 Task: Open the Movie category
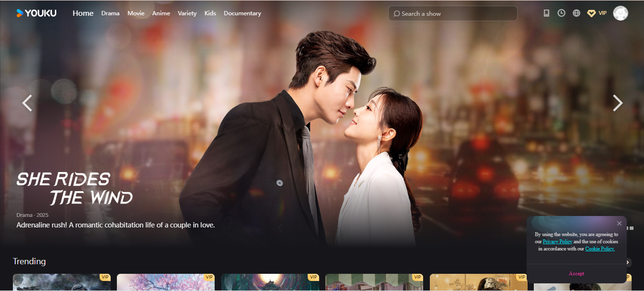[x=136, y=13]
